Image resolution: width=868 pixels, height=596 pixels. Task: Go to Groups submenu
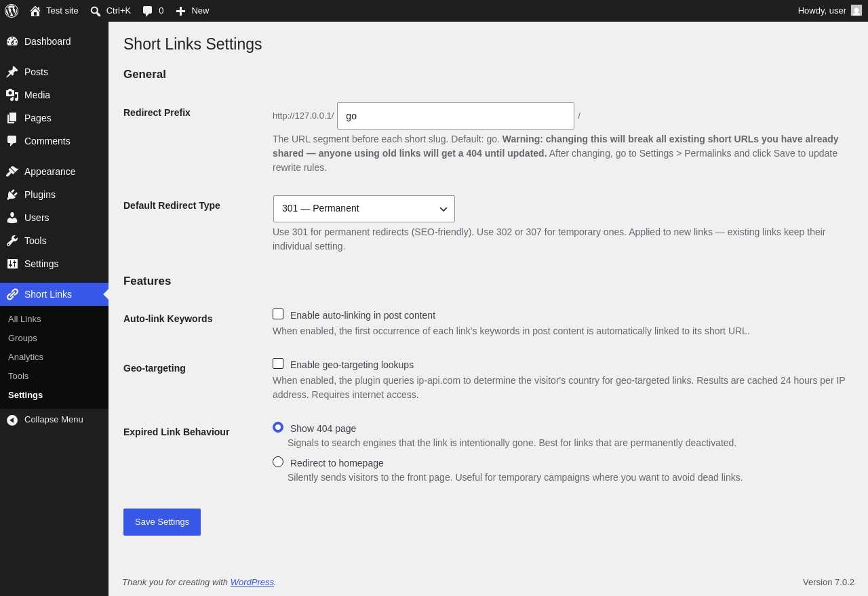[54, 338]
